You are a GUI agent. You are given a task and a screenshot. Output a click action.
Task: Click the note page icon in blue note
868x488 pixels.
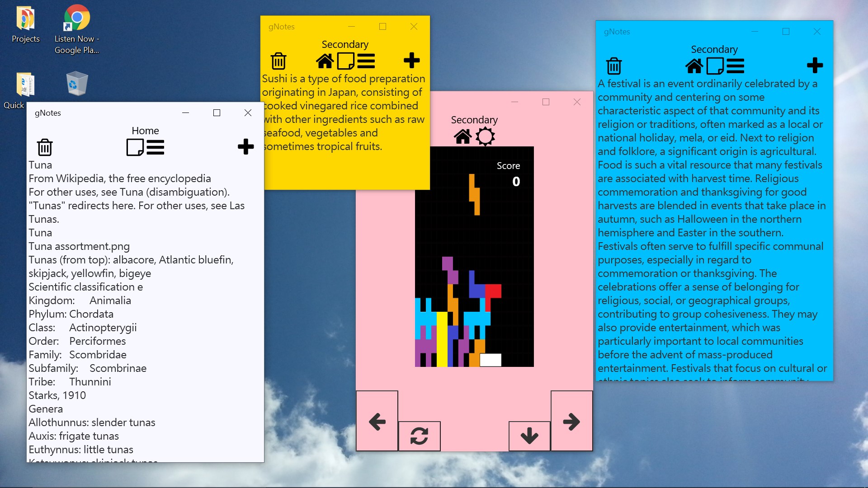pyautogui.click(x=715, y=66)
